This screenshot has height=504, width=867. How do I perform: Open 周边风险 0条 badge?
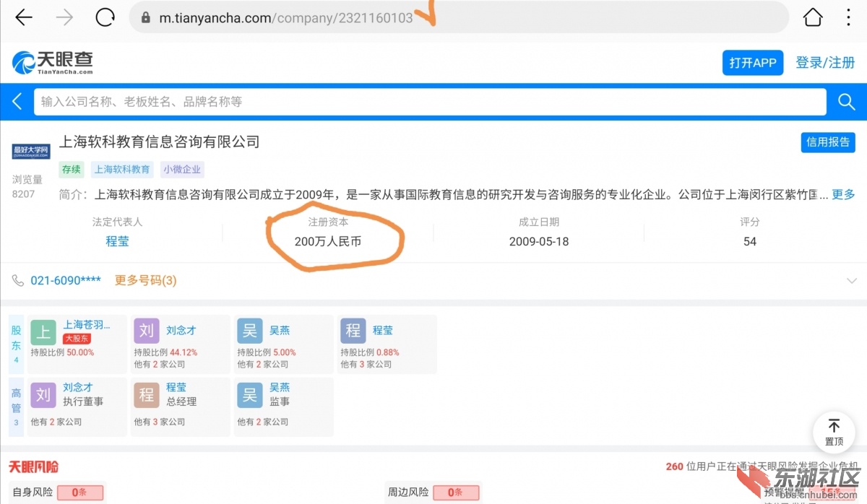click(455, 492)
